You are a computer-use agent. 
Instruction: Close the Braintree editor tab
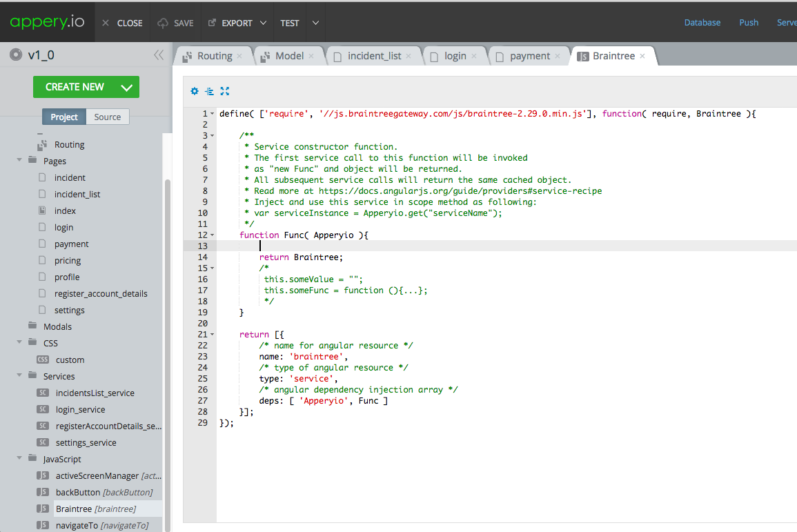(x=642, y=56)
